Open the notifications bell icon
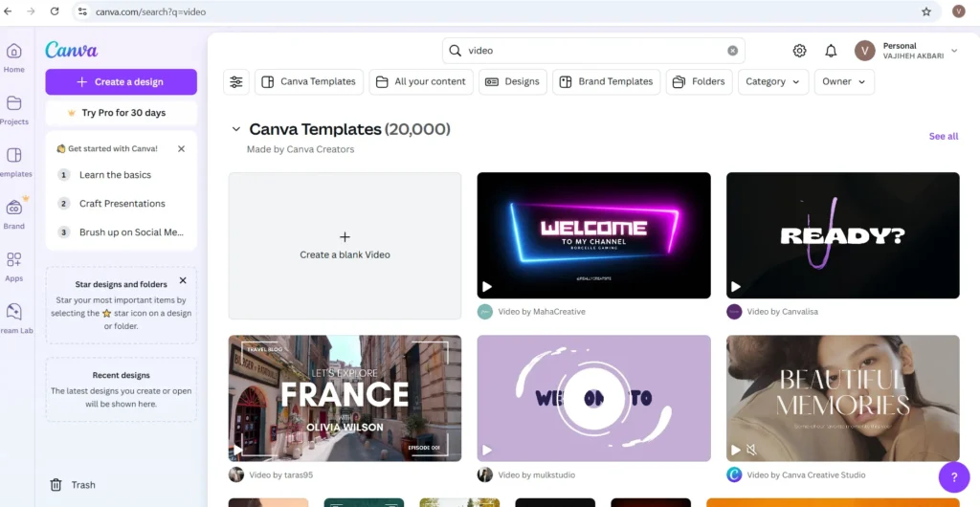This screenshot has height=507, width=980. 831,51
